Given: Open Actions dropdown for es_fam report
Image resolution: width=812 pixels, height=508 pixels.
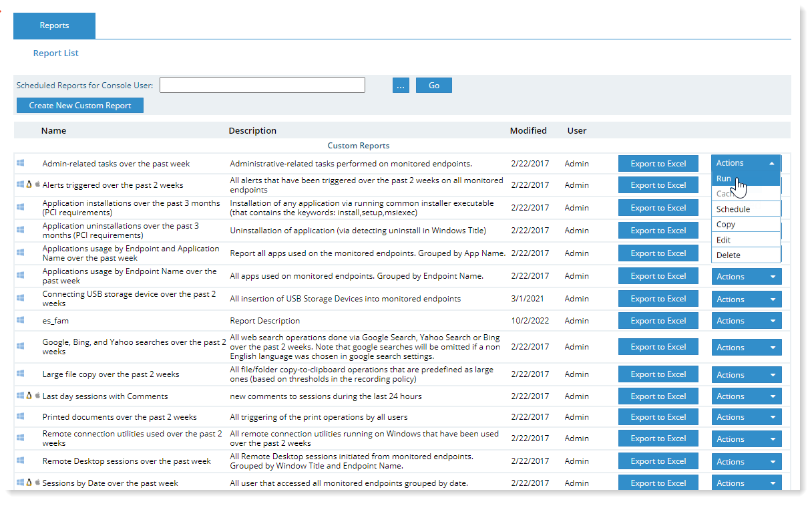Looking at the screenshot, I should pos(746,321).
